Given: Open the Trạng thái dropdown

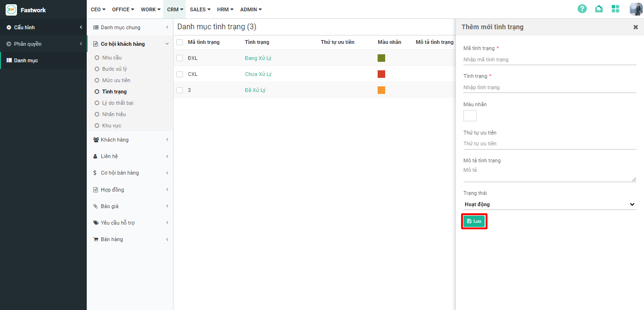Looking at the screenshot, I should point(549,204).
